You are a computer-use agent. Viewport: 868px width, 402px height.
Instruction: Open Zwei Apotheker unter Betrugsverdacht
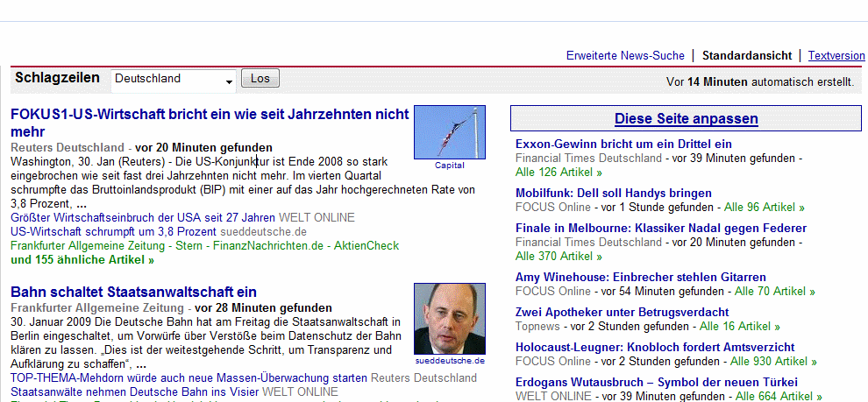click(622, 313)
